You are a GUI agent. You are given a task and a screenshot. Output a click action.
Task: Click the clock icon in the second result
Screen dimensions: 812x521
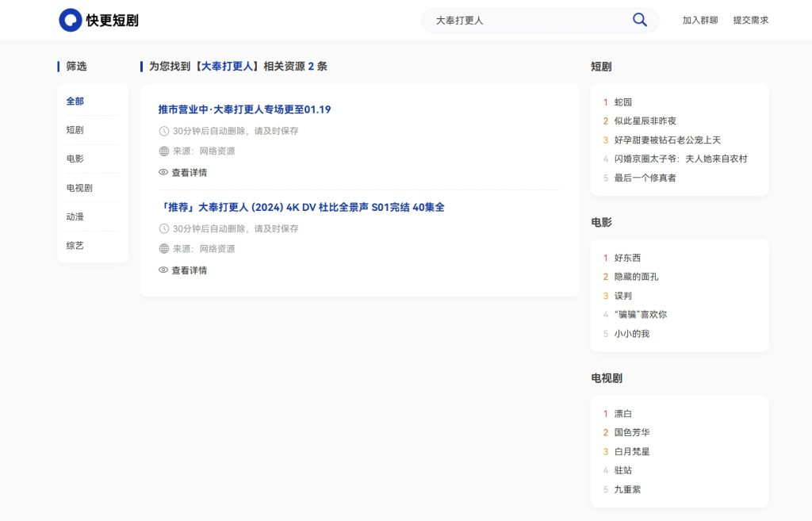(x=164, y=228)
